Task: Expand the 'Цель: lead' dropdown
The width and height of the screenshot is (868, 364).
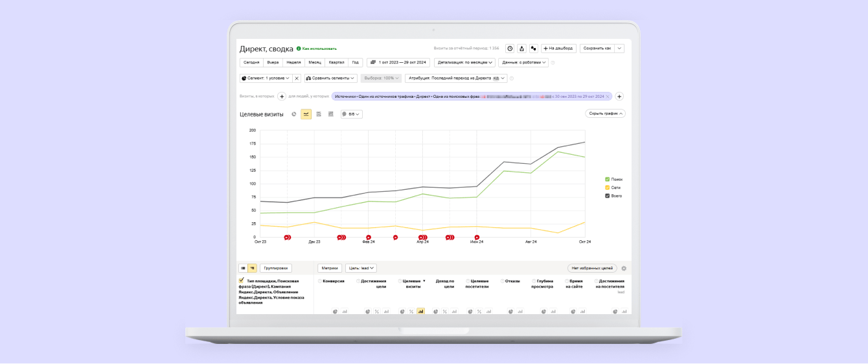Action: click(361, 268)
